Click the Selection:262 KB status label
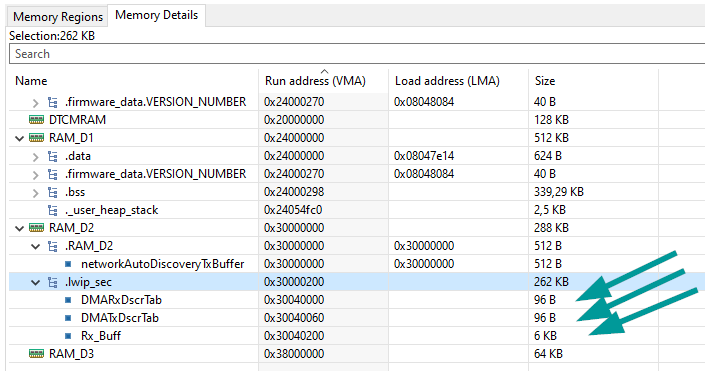 point(52,36)
